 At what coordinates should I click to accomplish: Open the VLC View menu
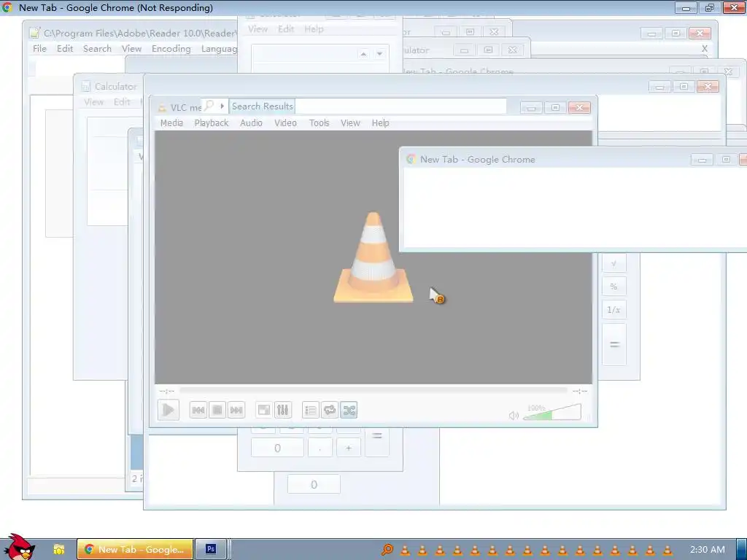pos(350,122)
